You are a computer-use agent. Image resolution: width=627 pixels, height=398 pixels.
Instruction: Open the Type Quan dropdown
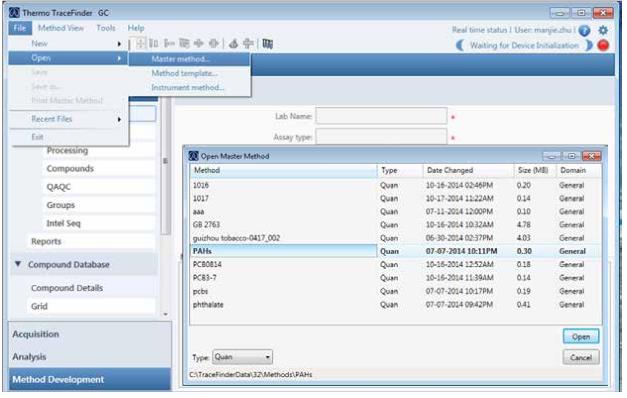pyautogui.click(x=242, y=357)
